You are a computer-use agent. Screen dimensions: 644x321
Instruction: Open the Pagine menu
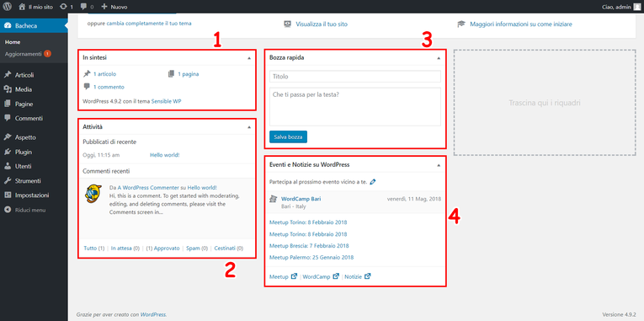24,104
